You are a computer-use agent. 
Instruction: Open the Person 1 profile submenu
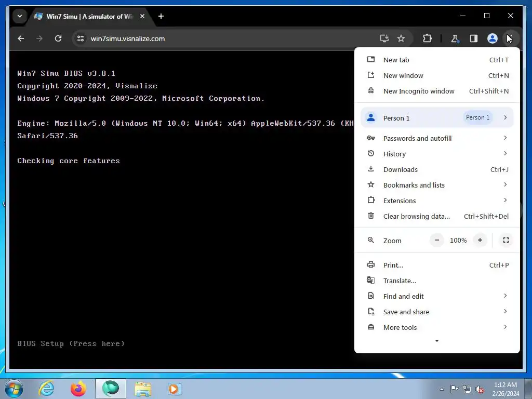pos(437,118)
